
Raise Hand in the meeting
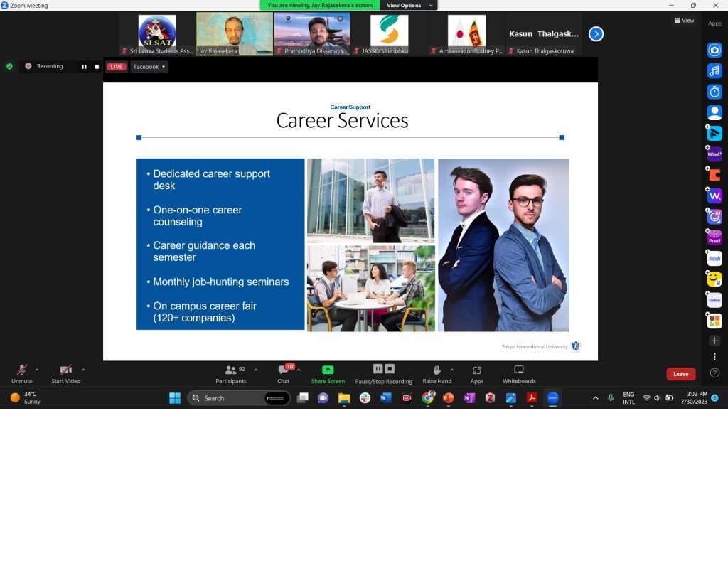point(437,371)
